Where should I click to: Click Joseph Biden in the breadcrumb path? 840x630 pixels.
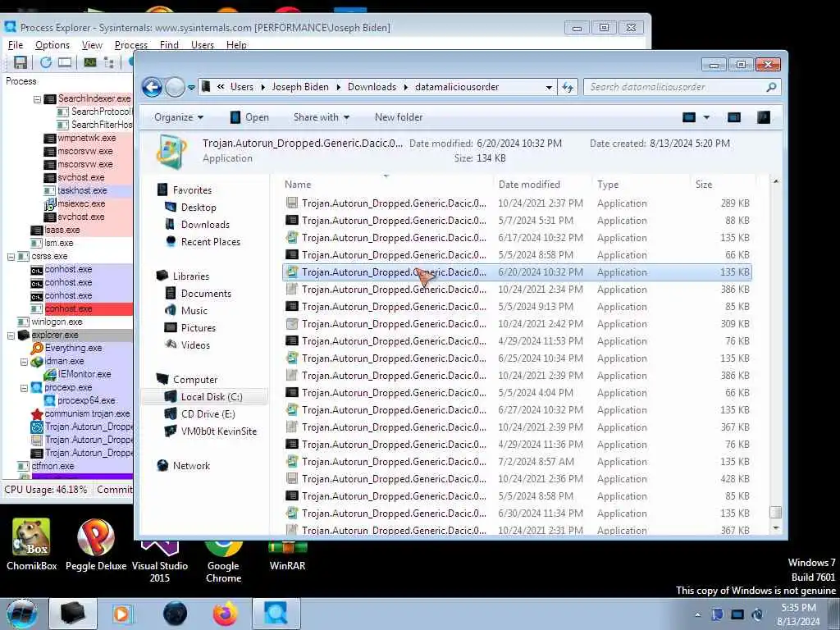[x=300, y=87]
